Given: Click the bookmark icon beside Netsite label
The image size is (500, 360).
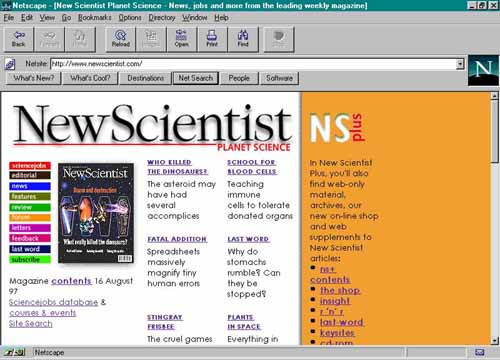Looking at the screenshot, I should click(x=10, y=64).
